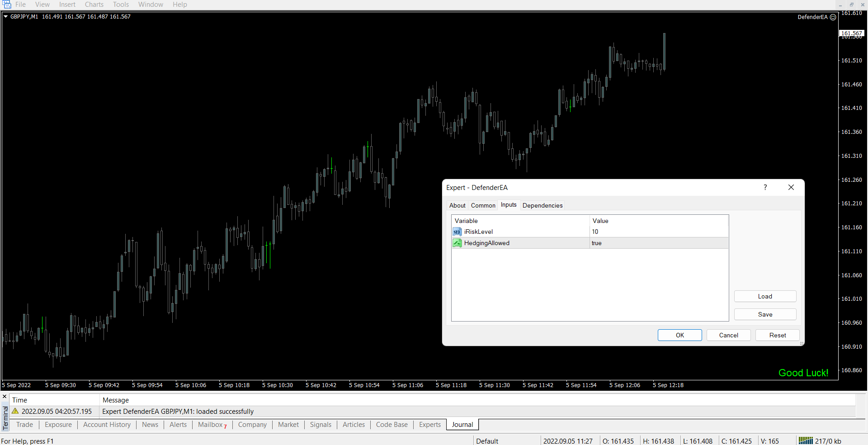Click Reset to restore default inputs
This screenshot has width=868, height=445.
[x=777, y=335]
